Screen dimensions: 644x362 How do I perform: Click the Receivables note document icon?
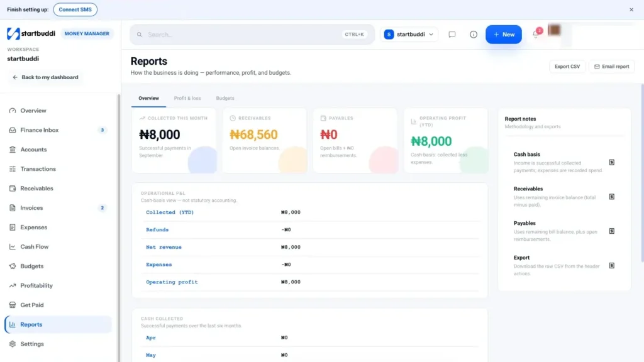click(x=611, y=197)
